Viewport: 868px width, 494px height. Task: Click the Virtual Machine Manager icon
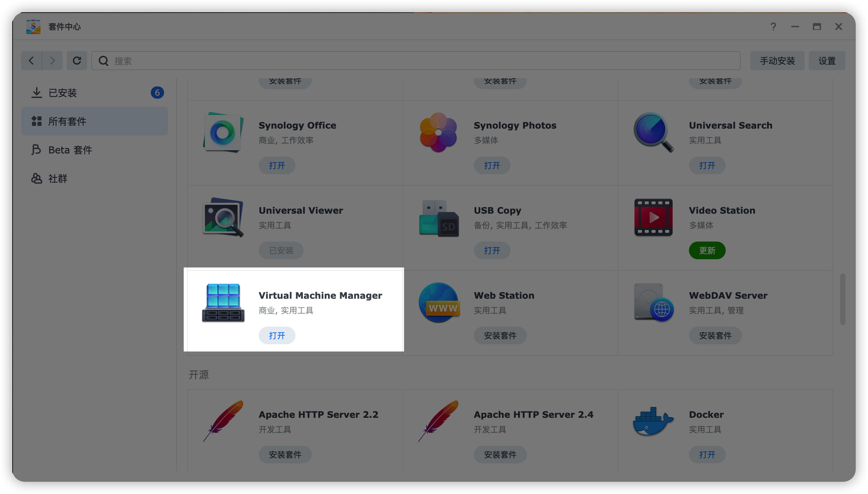click(223, 302)
